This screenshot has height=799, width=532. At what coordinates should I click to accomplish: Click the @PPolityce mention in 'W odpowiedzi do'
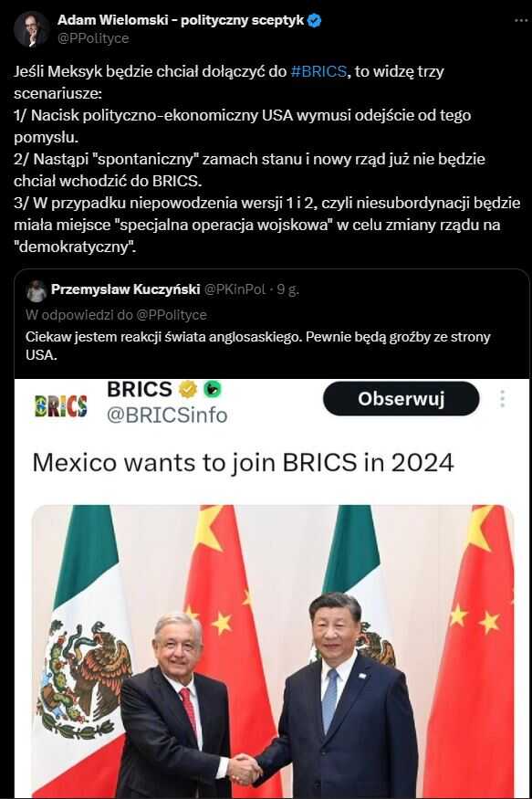[x=171, y=315]
